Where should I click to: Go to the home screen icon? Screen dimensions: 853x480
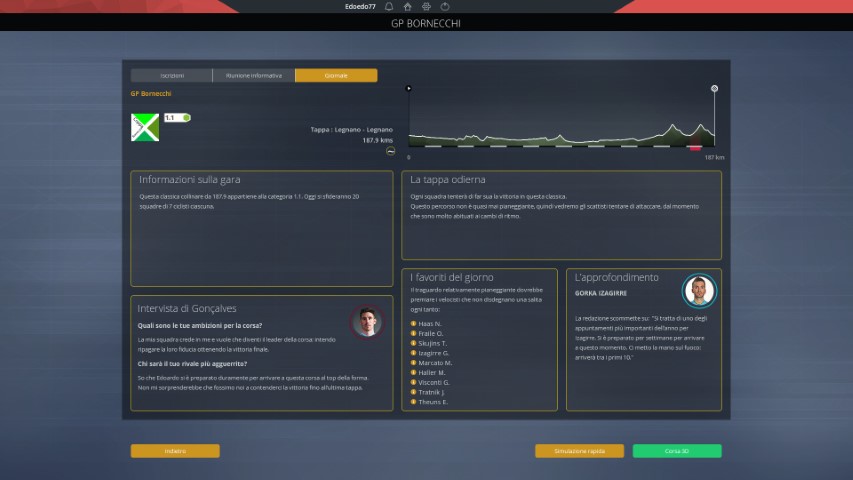[408, 6]
